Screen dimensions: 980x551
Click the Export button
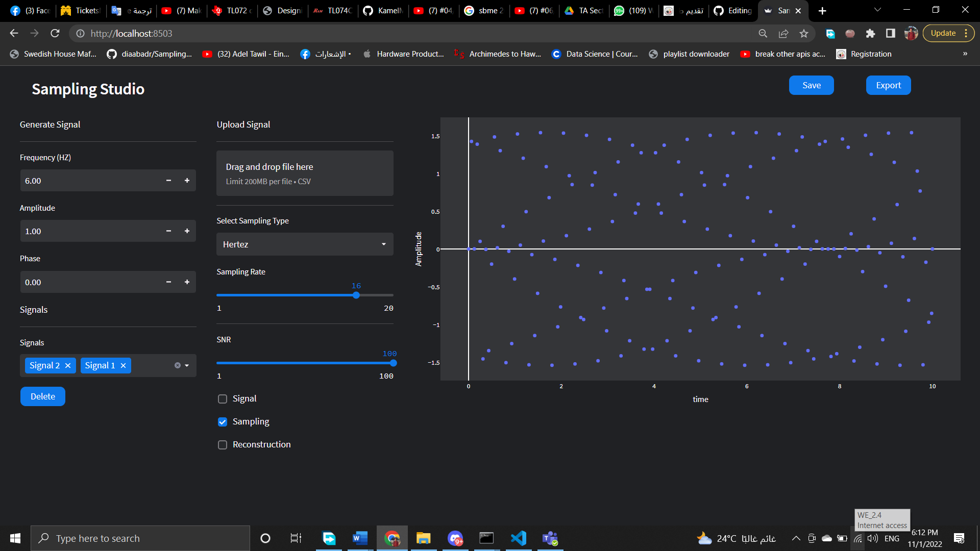(x=888, y=85)
